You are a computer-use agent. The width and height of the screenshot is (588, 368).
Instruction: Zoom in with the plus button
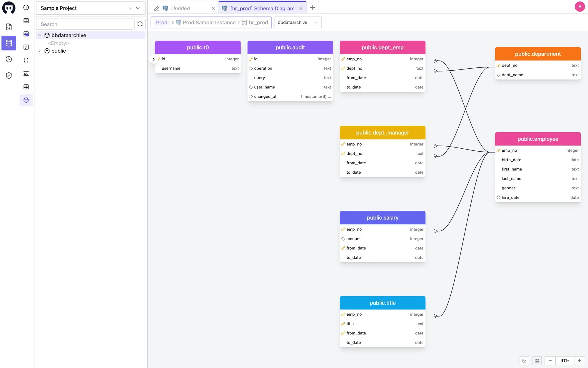579,361
